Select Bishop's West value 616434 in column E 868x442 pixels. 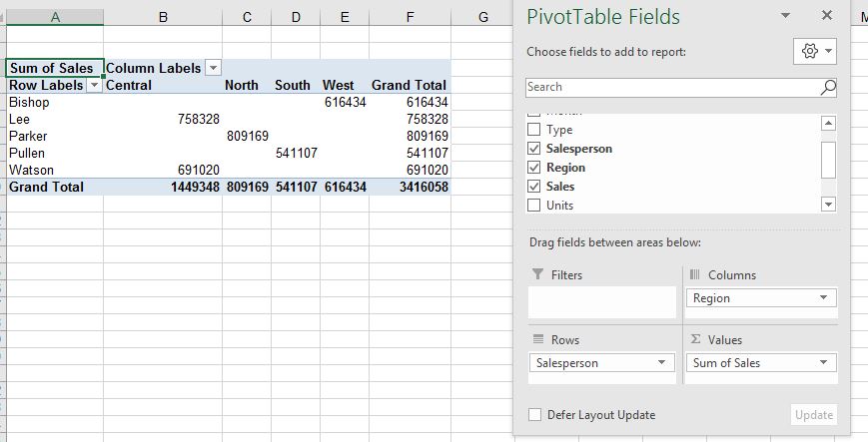[345, 103]
